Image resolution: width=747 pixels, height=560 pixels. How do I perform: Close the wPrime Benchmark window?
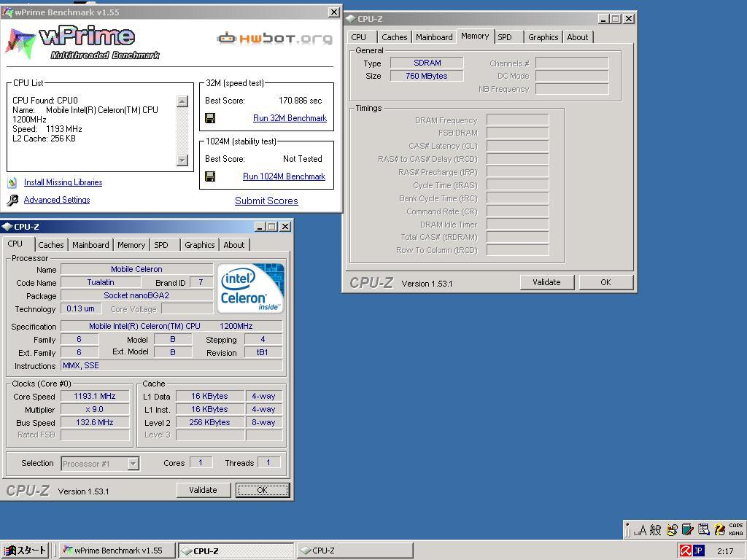coord(334,12)
